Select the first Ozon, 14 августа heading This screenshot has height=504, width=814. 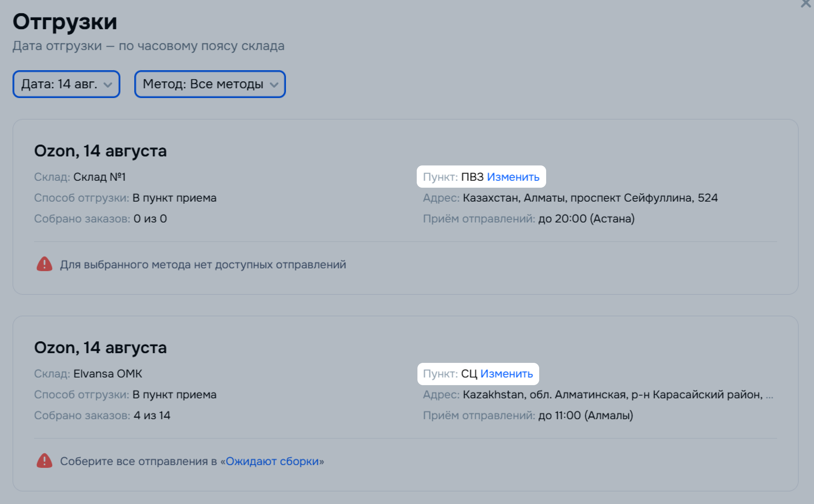tap(100, 151)
